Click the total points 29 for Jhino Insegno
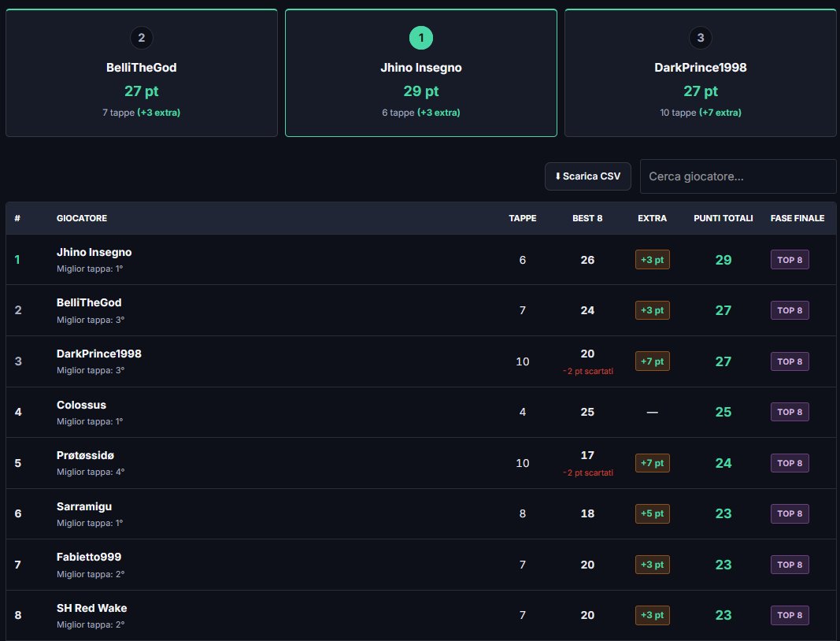 (x=723, y=260)
